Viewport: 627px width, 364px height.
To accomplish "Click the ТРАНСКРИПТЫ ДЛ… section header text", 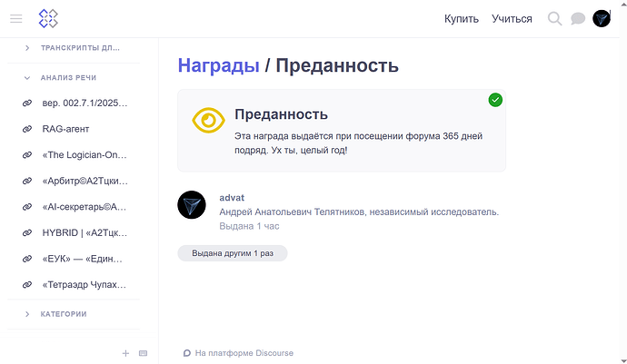I will (80, 48).
